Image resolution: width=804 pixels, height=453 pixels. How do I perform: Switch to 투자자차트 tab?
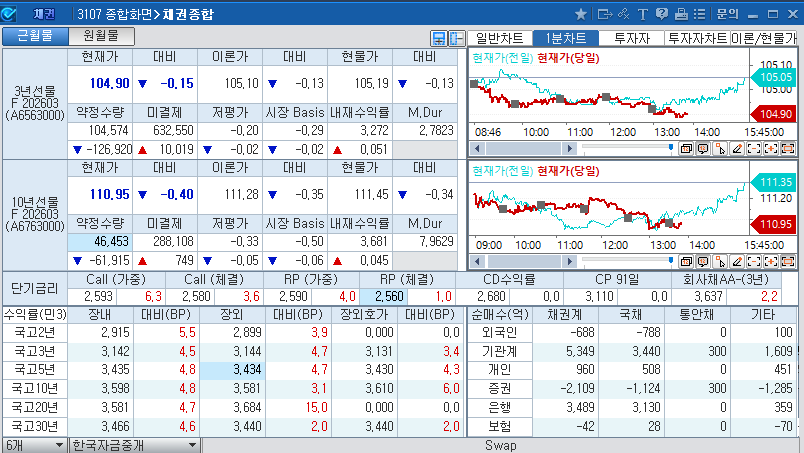click(697, 38)
